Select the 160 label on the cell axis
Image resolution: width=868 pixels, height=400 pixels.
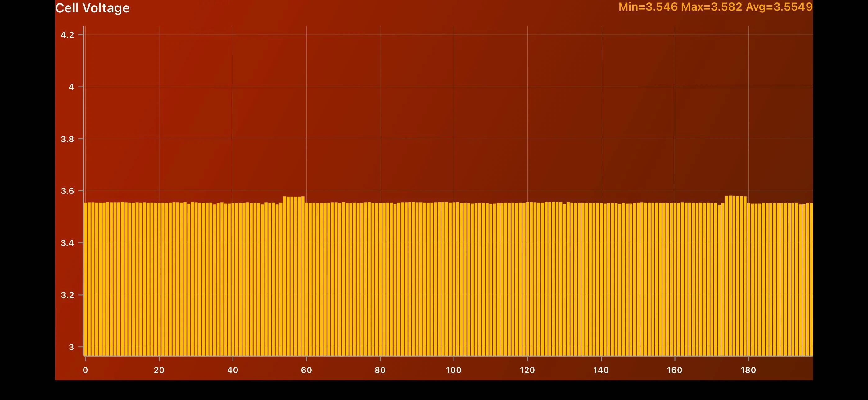pyautogui.click(x=675, y=370)
